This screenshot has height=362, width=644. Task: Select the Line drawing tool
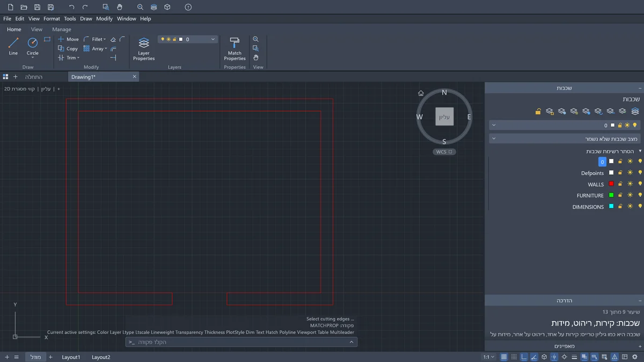point(13,46)
